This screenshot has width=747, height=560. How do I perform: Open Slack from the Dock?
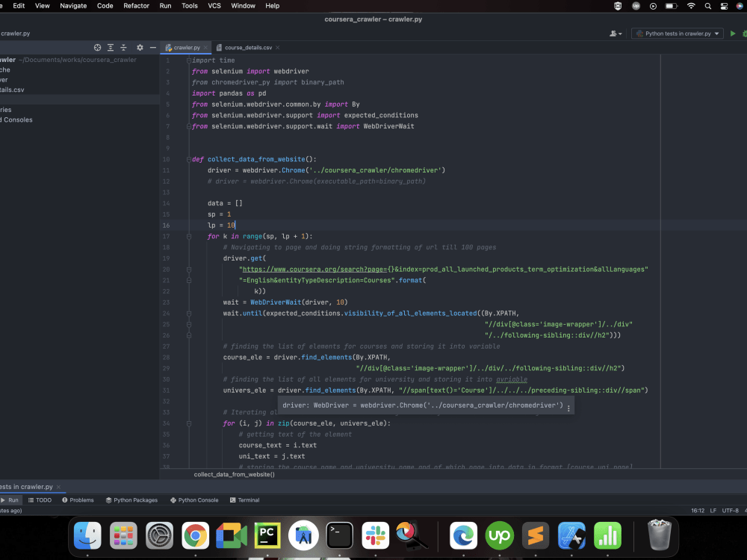click(376, 535)
